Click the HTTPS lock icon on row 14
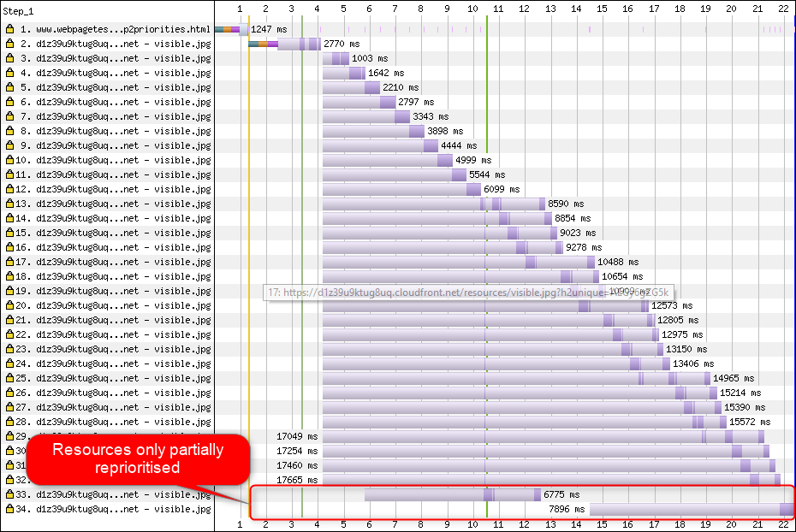Image resolution: width=796 pixels, height=532 pixels. 9,218
